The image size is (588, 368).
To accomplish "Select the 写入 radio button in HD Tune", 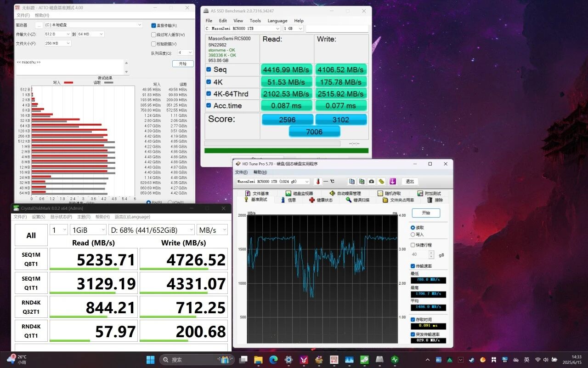I will (413, 235).
